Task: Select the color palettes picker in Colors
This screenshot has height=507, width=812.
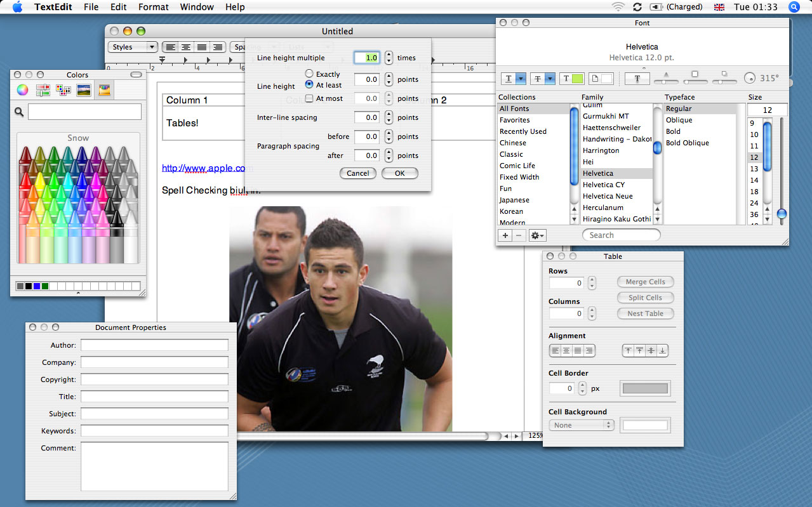Action: pyautogui.click(x=63, y=90)
